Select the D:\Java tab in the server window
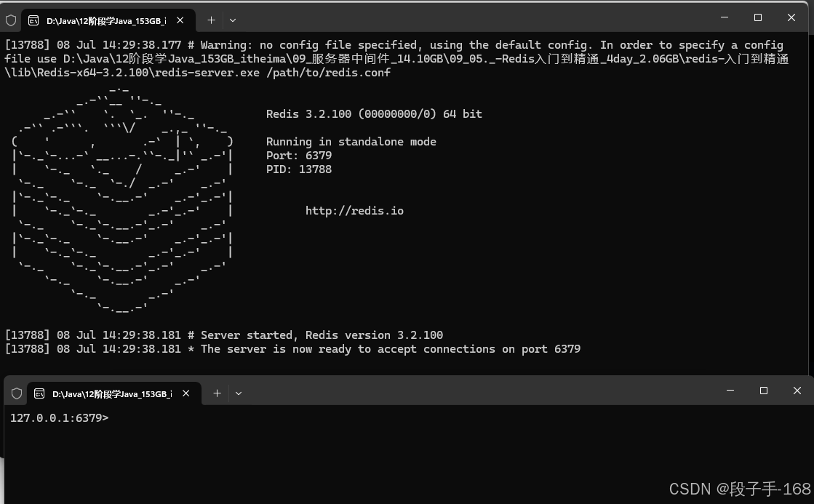Image resolution: width=814 pixels, height=504 pixels. point(108,20)
